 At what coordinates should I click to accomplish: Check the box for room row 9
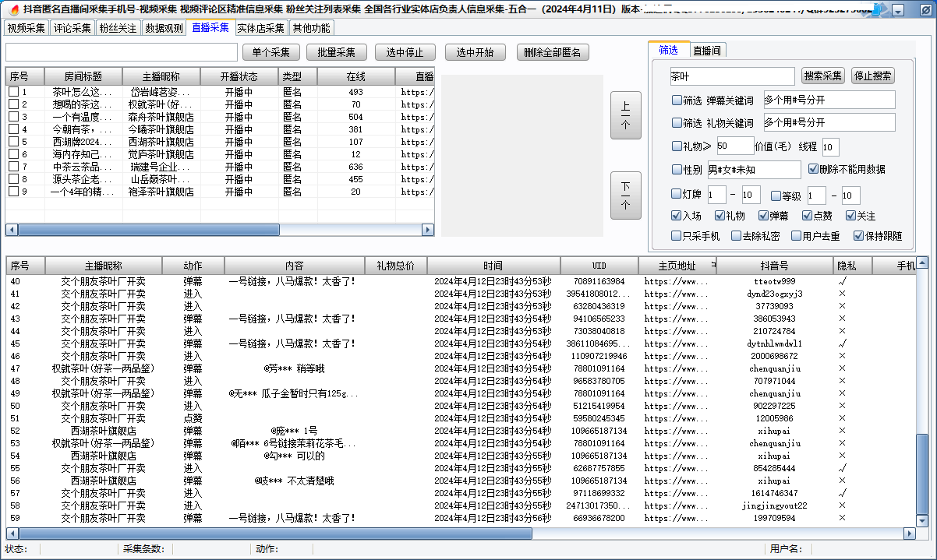pyautogui.click(x=13, y=192)
